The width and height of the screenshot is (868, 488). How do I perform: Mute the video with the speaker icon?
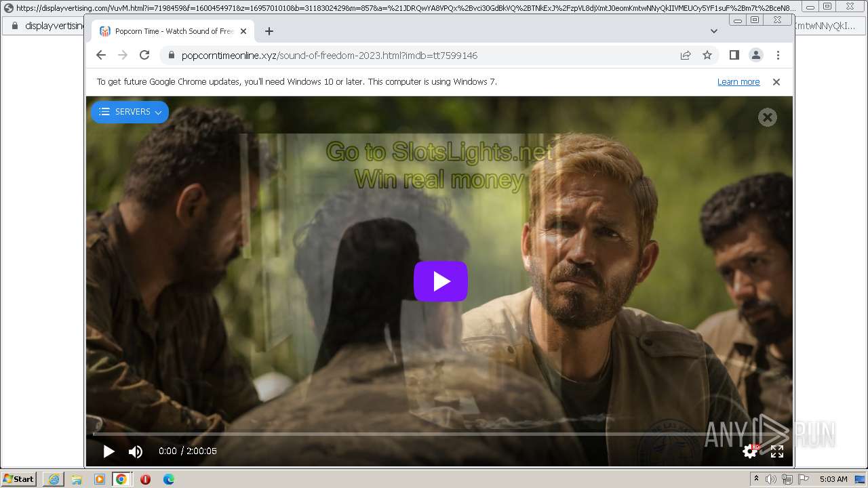[136, 451]
